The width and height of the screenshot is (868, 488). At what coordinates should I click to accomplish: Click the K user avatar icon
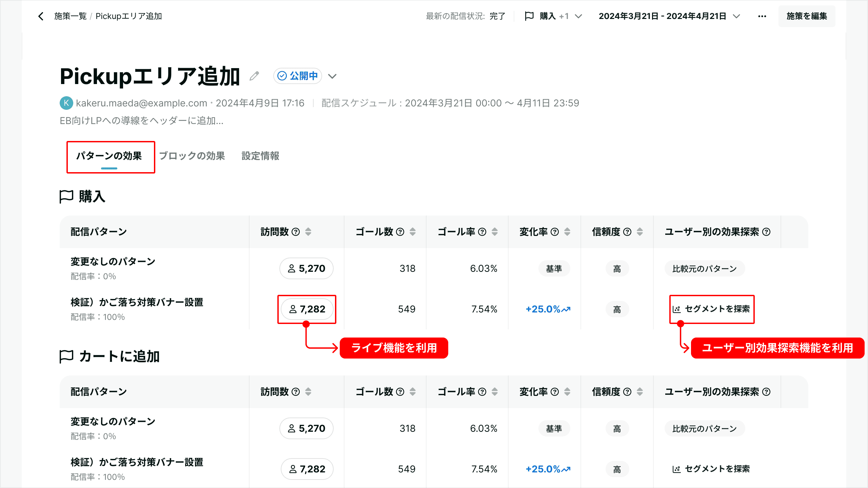click(66, 103)
